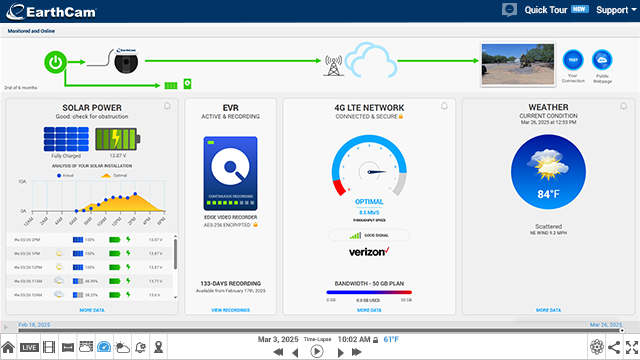Click the small play arrow left of timeline
640x360 pixels.
point(6,327)
